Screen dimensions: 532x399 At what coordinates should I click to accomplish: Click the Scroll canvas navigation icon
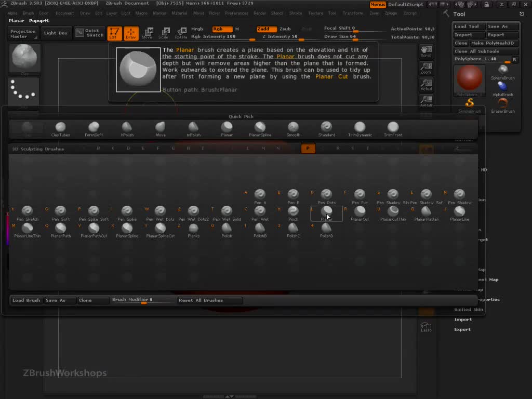click(x=426, y=51)
